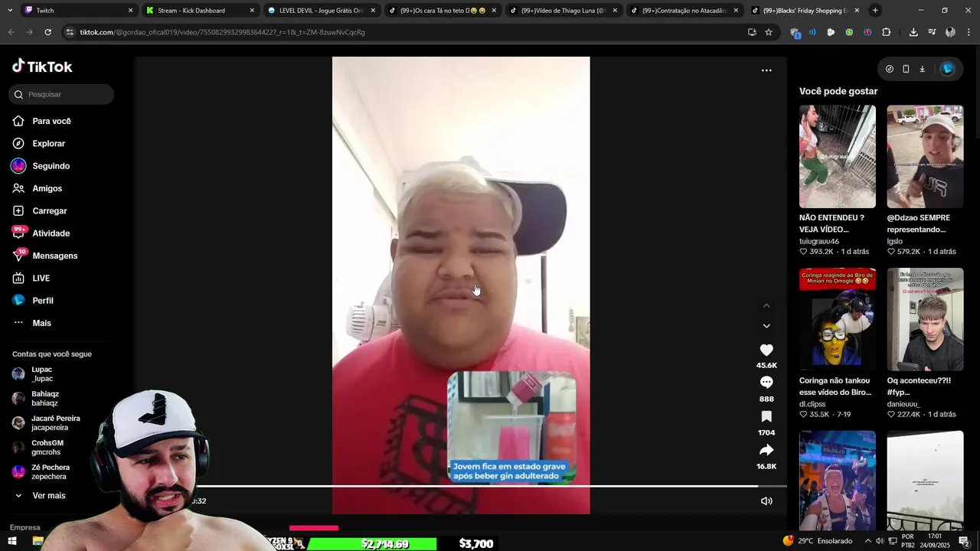Open the Windows notification center
This screenshot has width=980, height=551.
click(964, 541)
